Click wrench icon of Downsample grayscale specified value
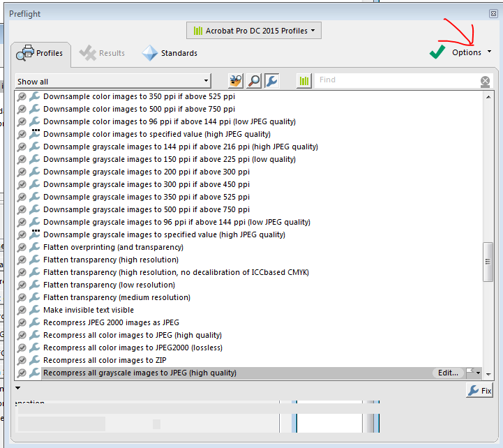Image resolution: width=503 pixels, height=448 pixels. pos(34,234)
